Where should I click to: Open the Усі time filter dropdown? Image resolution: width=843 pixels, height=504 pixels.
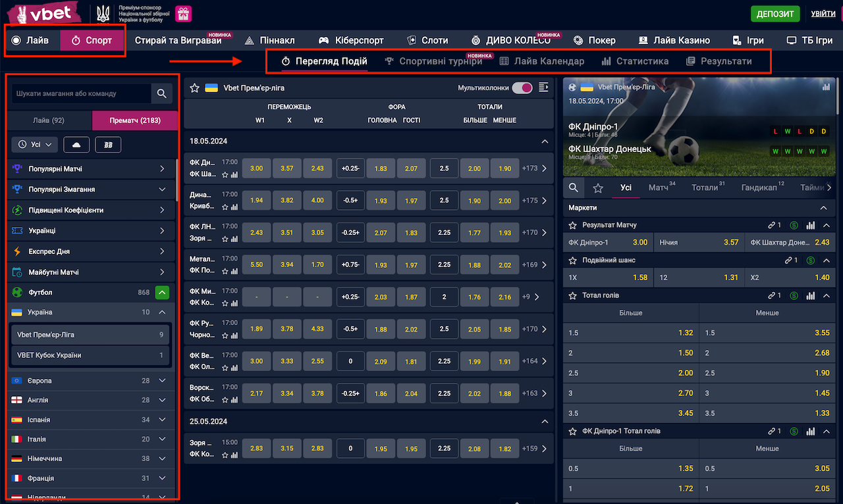(35, 144)
